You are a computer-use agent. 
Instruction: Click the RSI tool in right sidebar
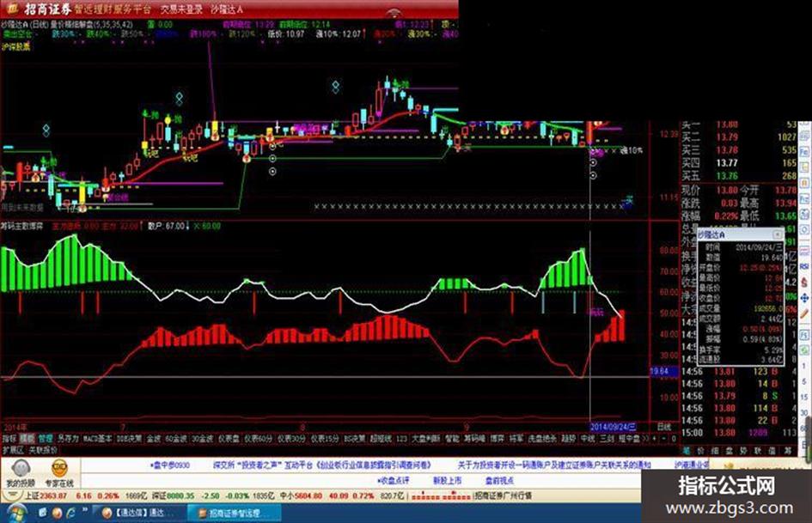(804, 266)
